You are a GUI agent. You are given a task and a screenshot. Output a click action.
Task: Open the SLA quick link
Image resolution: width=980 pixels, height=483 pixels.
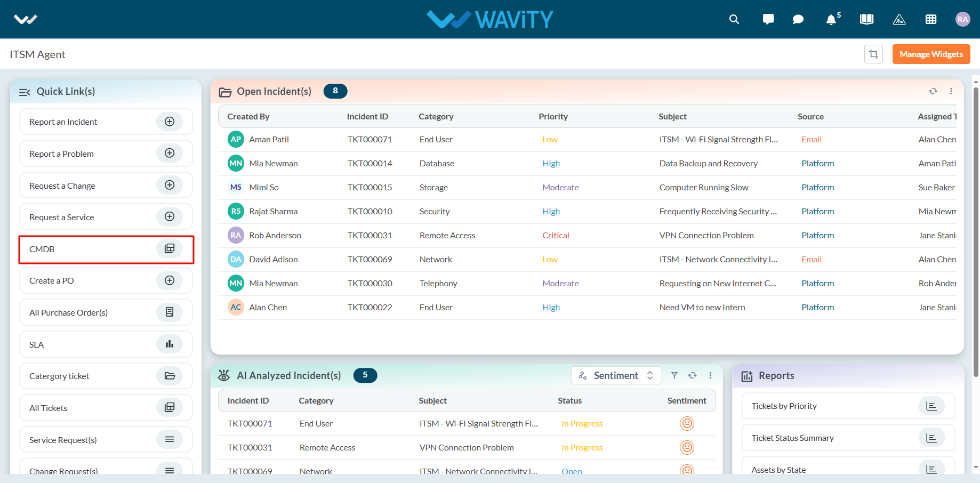[106, 344]
